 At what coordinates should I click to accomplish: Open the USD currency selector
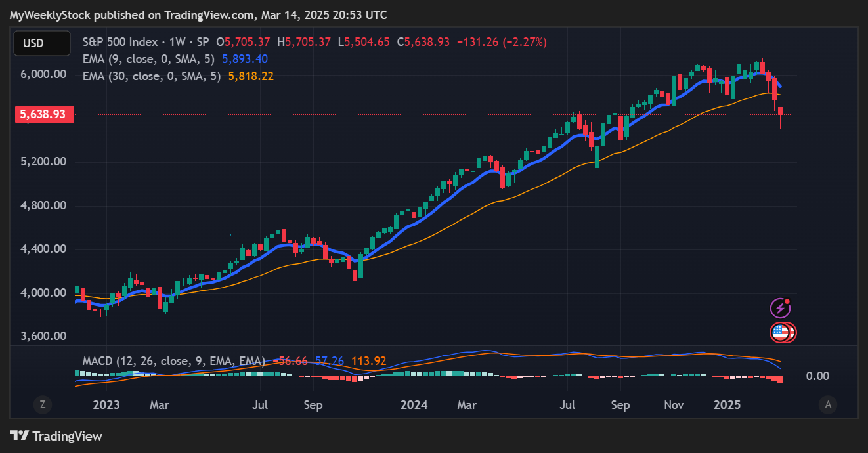click(42, 43)
